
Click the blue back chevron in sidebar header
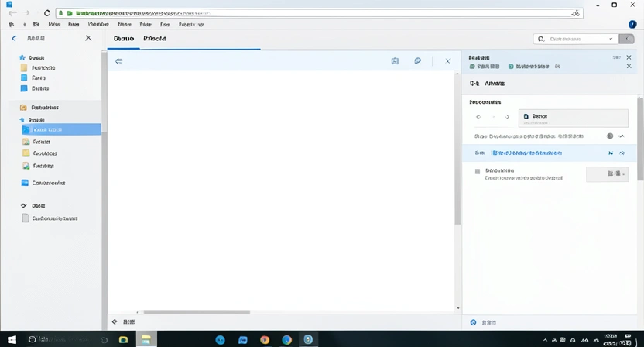[x=14, y=38]
